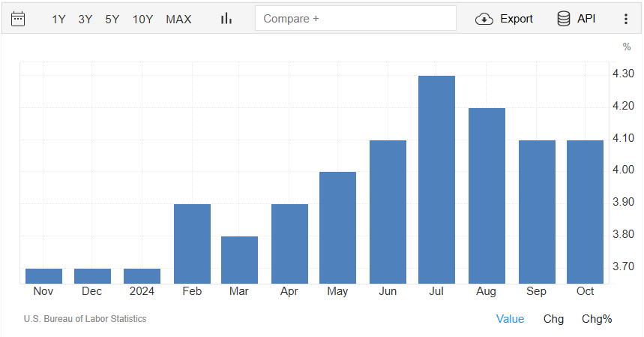Open the three-dot more options menu
The width and height of the screenshot is (644, 337).
click(x=626, y=19)
